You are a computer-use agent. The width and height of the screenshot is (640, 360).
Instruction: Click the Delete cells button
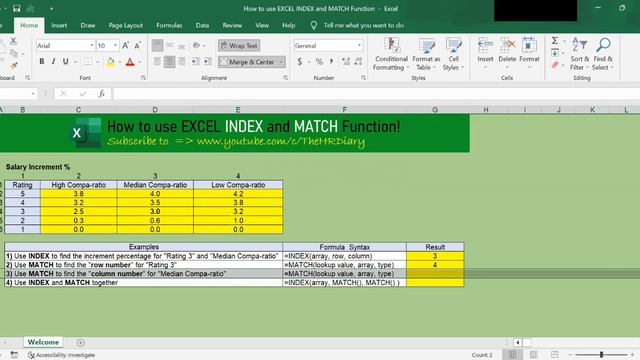pos(507,53)
